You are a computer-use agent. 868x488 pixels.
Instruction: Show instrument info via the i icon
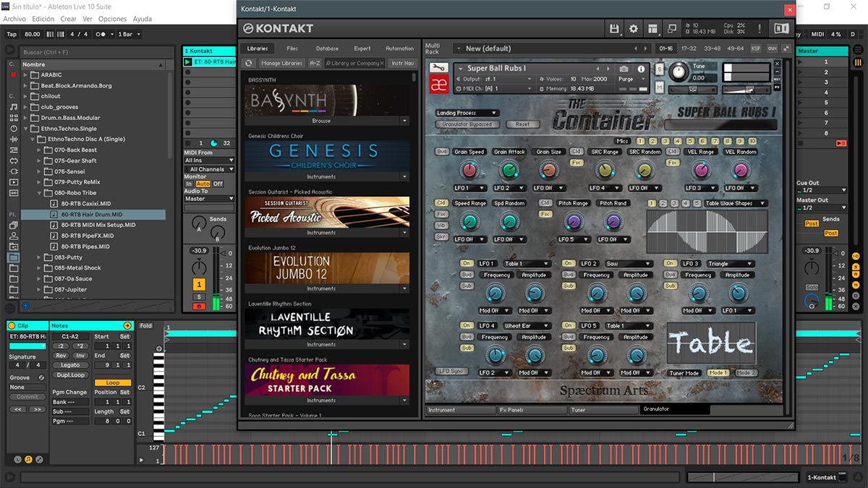pos(641,69)
